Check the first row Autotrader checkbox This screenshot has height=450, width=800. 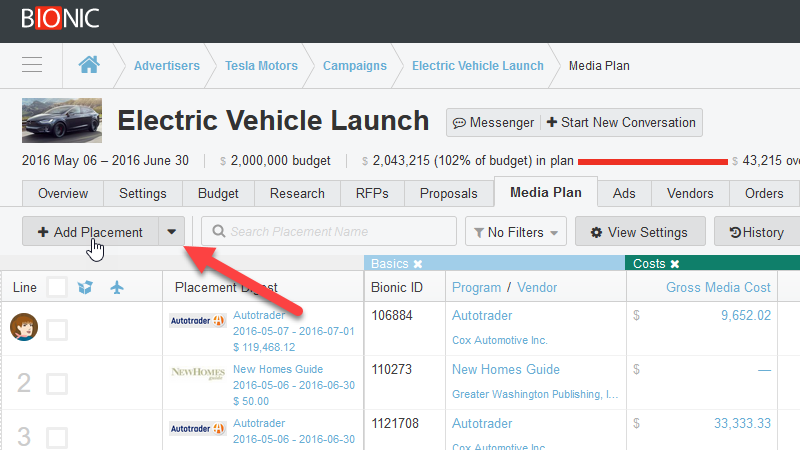[x=57, y=330]
